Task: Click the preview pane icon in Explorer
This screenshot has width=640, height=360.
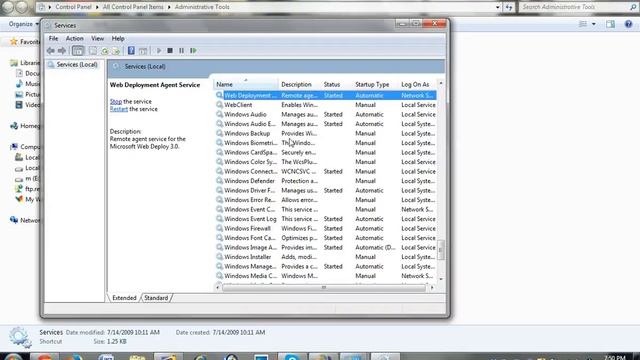Action: tap(610, 24)
